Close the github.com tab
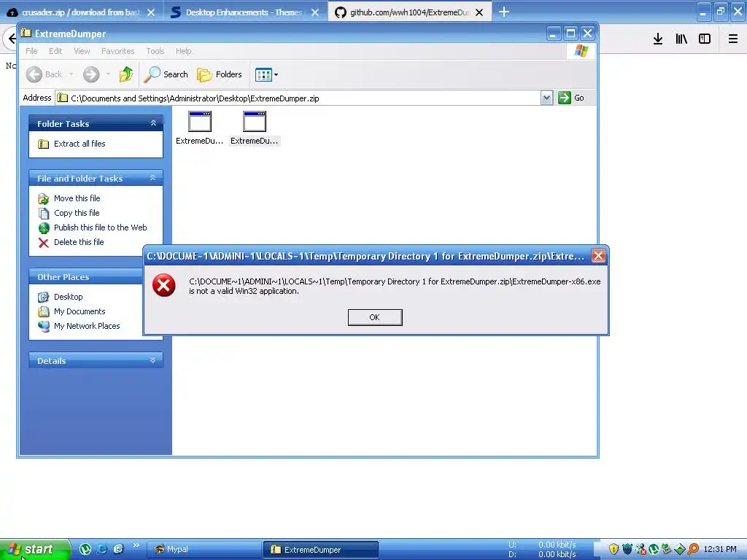 tap(479, 12)
